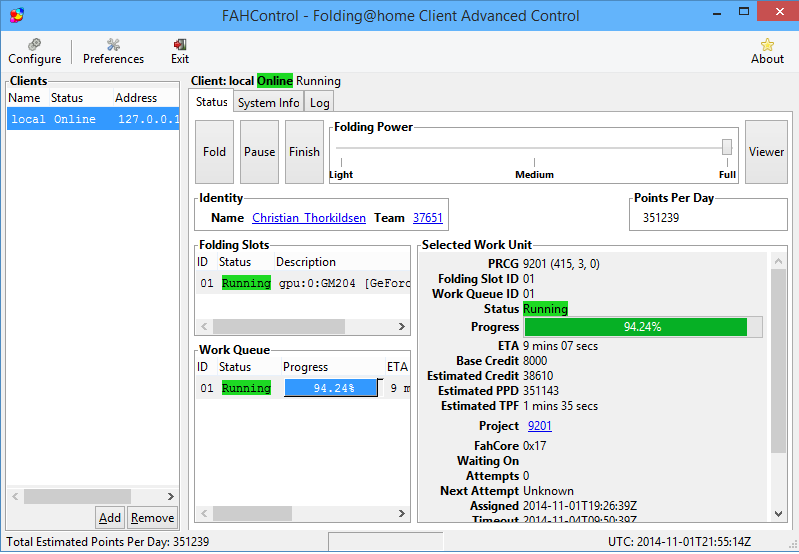Click the Points Per Day value 351239
The image size is (799, 554).
click(x=661, y=218)
